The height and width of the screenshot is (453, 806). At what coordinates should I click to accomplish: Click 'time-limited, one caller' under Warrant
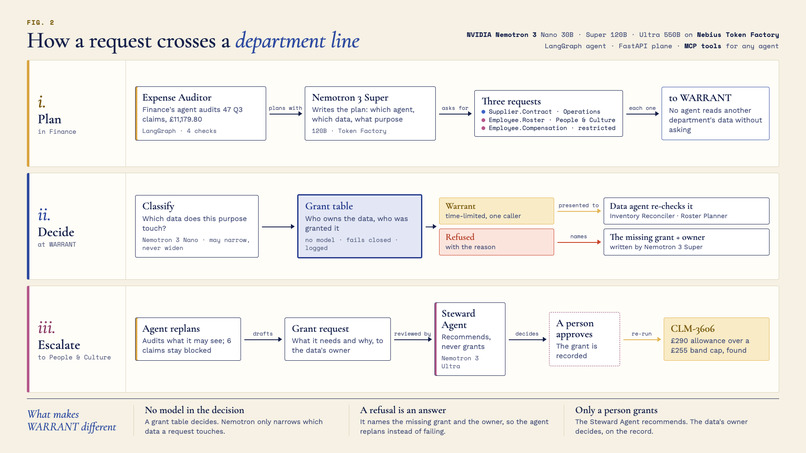click(483, 216)
